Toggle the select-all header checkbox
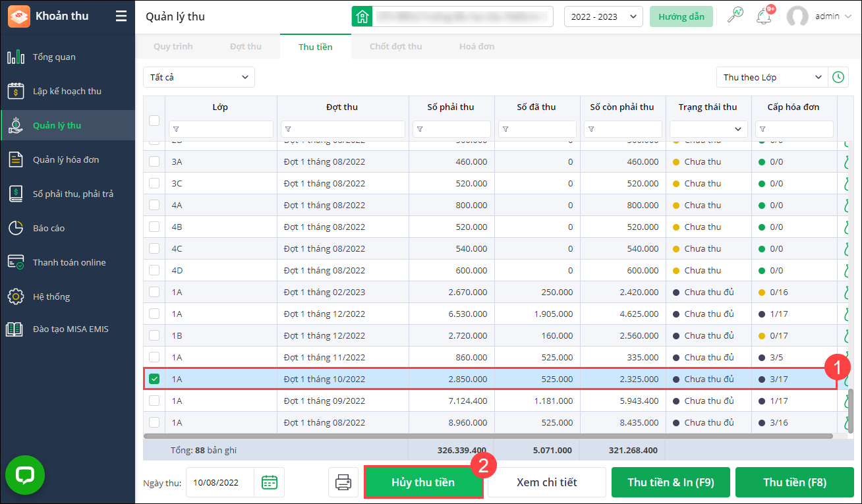862x504 pixels. pyautogui.click(x=154, y=120)
